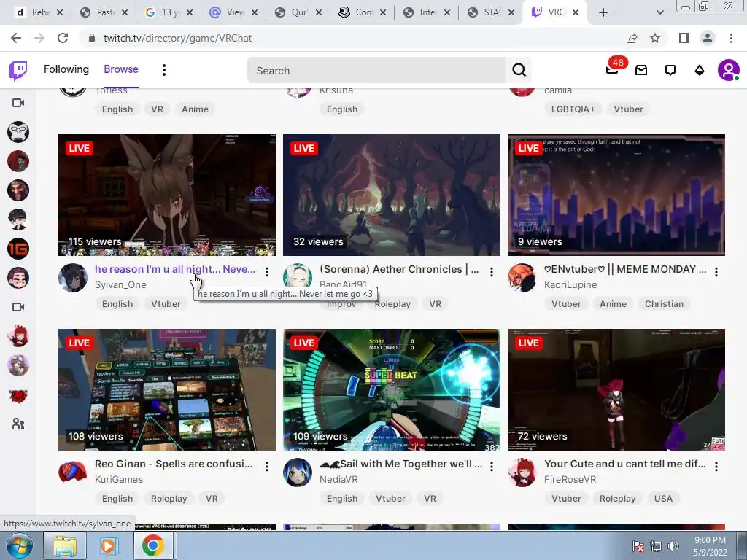Select the Browse tab
Image resolution: width=747 pixels, height=560 pixels.
121,69
